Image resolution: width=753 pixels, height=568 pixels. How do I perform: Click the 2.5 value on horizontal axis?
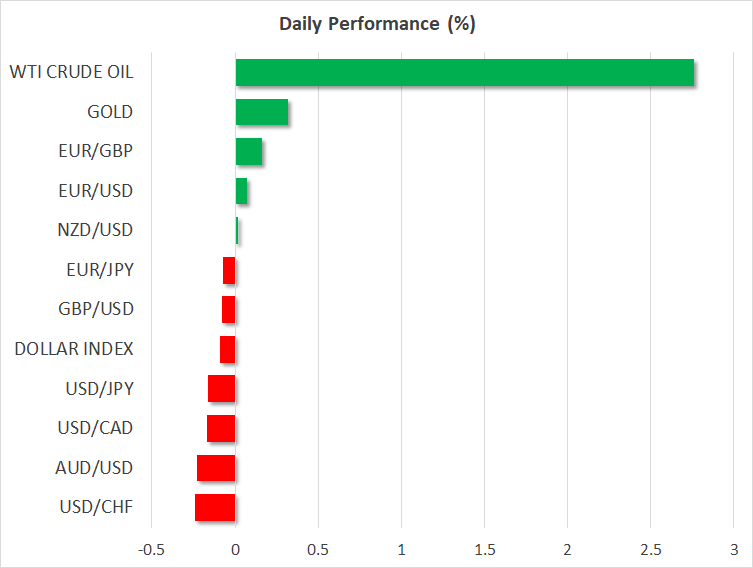(650, 550)
